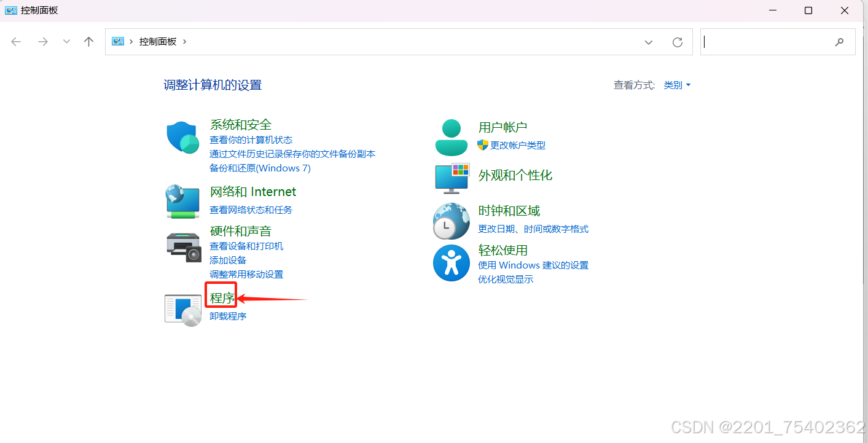Open 备份和还原(Windows 7) link

pos(260,168)
